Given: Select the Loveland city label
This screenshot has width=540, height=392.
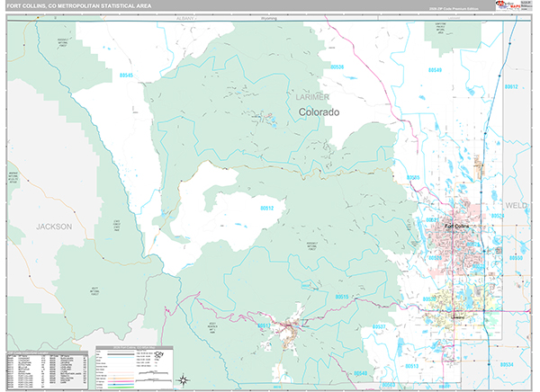Looking at the screenshot, I should [456, 316].
